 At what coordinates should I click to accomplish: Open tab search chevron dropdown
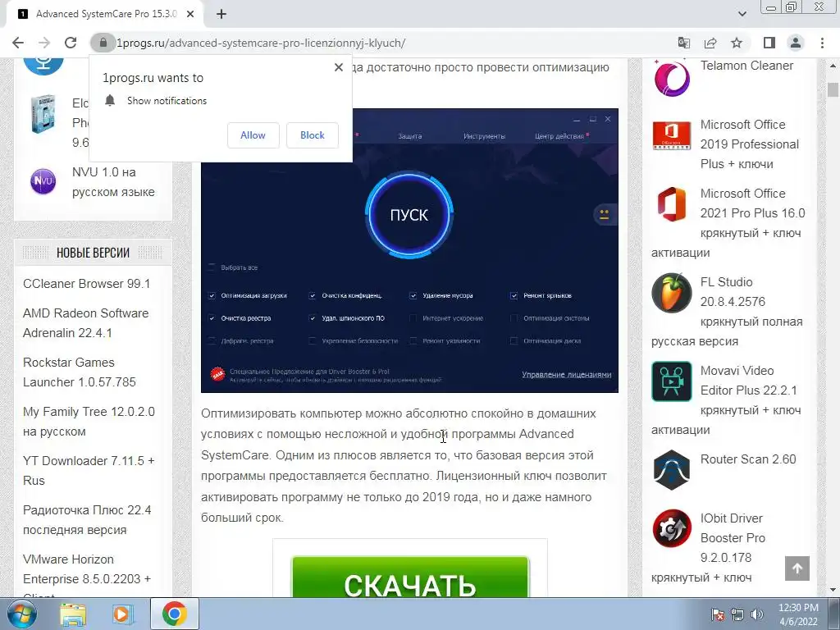click(x=742, y=14)
